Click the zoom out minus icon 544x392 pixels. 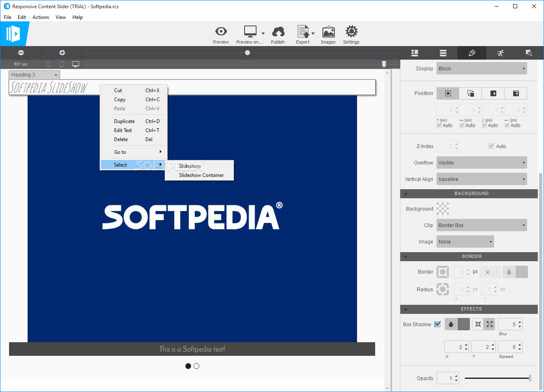click(x=21, y=53)
